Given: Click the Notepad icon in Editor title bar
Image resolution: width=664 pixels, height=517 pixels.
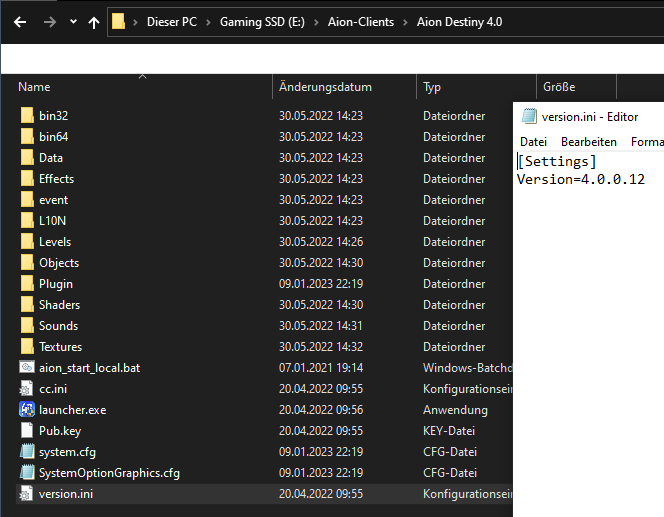Looking at the screenshot, I should 529,116.
